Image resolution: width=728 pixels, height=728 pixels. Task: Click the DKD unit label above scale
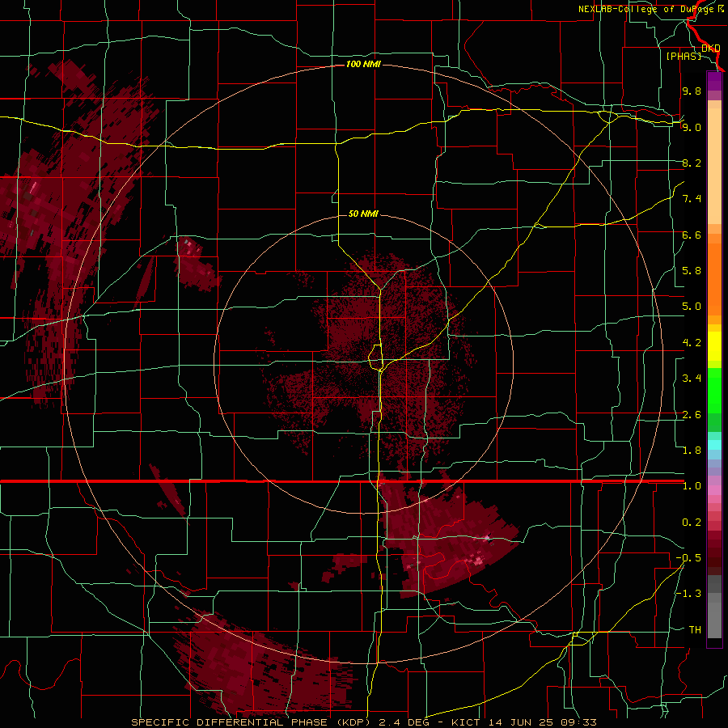point(711,48)
